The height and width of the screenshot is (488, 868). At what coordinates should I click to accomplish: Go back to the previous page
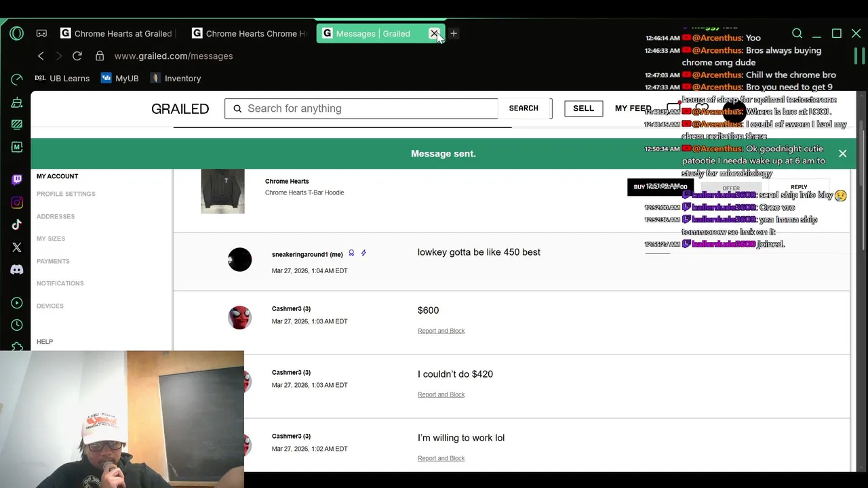pos(41,56)
